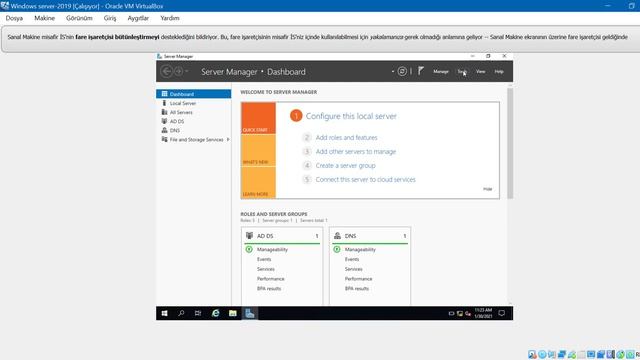Select Dashboard in the sidebar

[x=193, y=94]
